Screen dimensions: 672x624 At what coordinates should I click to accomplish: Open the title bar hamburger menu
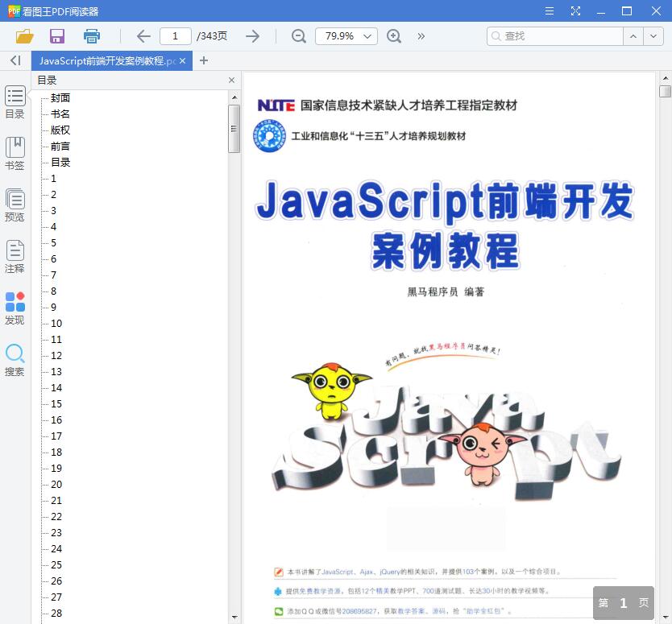tap(550, 11)
